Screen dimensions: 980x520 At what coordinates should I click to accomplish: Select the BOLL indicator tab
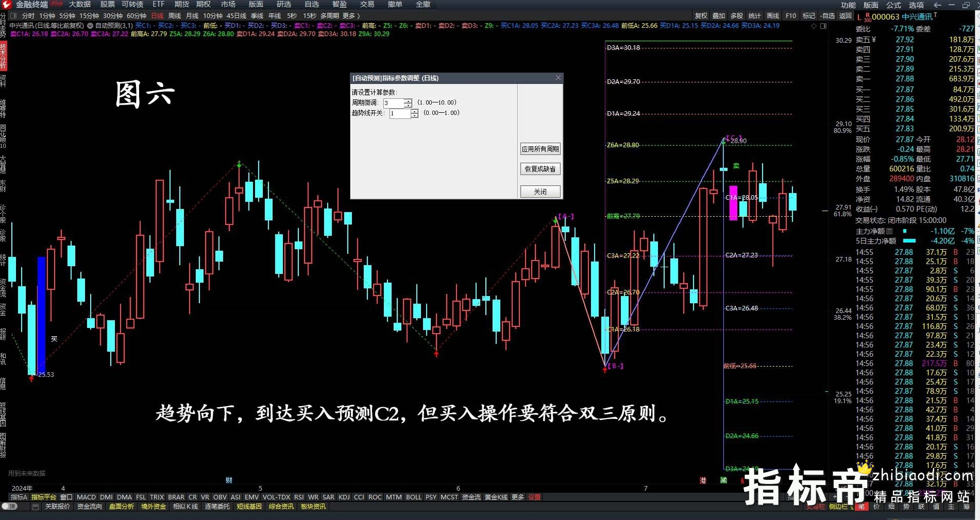pyautogui.click(x=413, y=497)
